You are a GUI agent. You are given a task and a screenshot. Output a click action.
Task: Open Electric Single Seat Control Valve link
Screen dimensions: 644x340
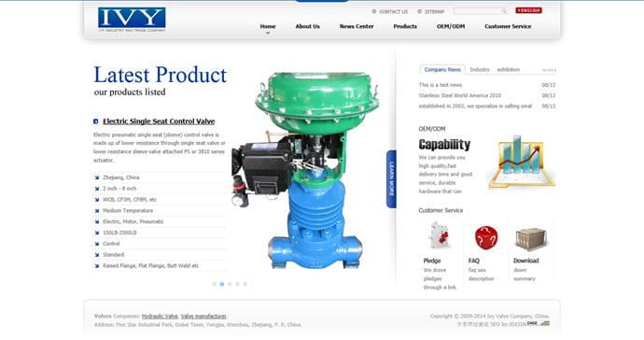click(159, 121)
